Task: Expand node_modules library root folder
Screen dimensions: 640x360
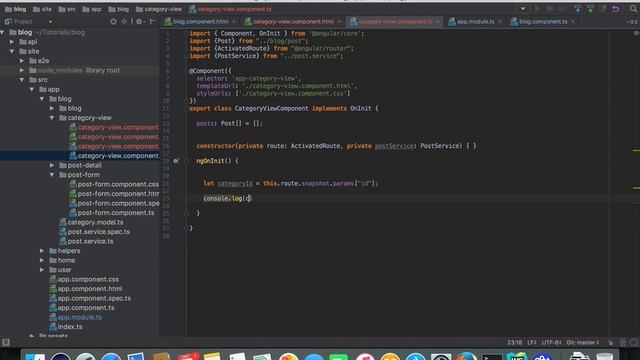Action: (x=22, y=70)
